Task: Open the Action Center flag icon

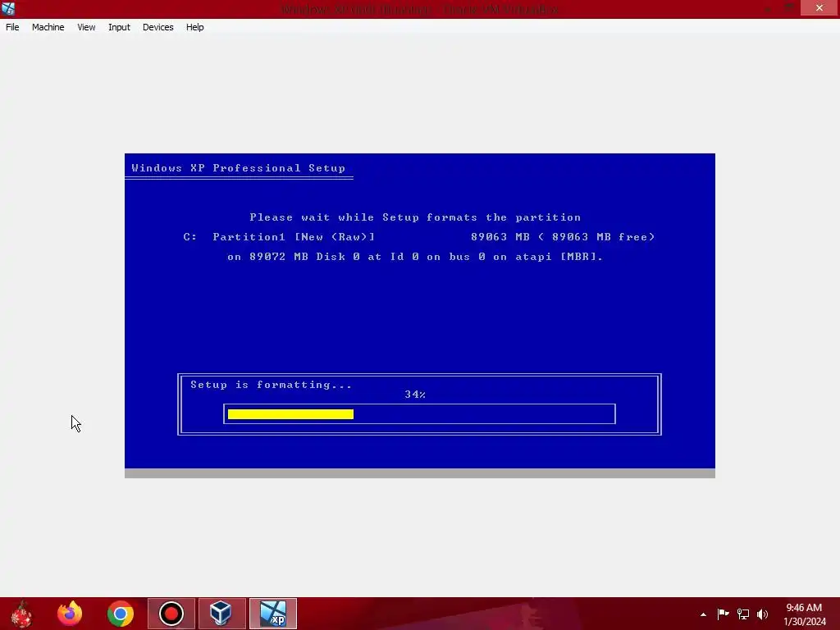Action: tap(724, 614)
